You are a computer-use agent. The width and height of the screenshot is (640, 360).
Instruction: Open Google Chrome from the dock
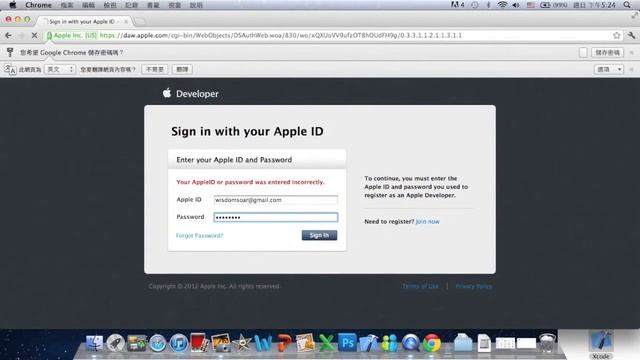coord(432,343)
